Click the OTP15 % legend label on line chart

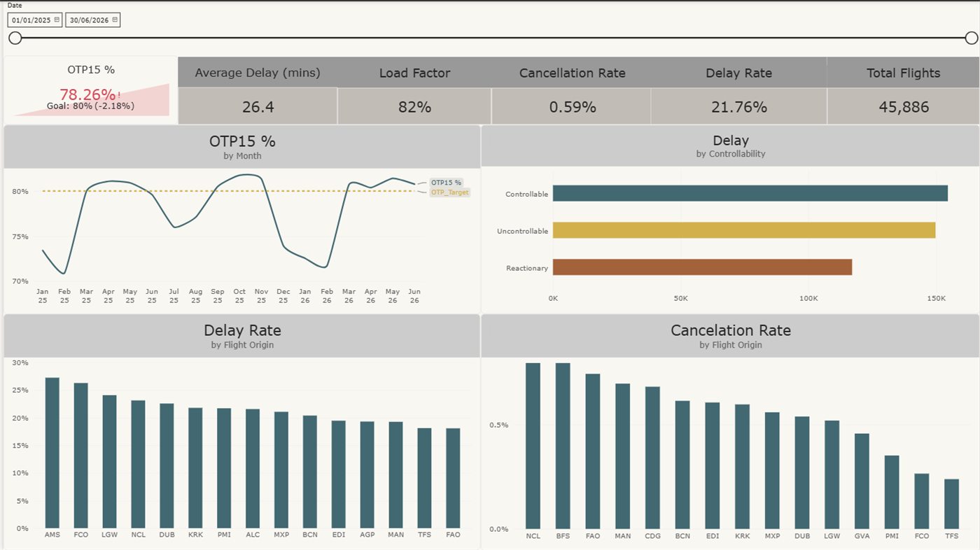[x=446, y=183]
